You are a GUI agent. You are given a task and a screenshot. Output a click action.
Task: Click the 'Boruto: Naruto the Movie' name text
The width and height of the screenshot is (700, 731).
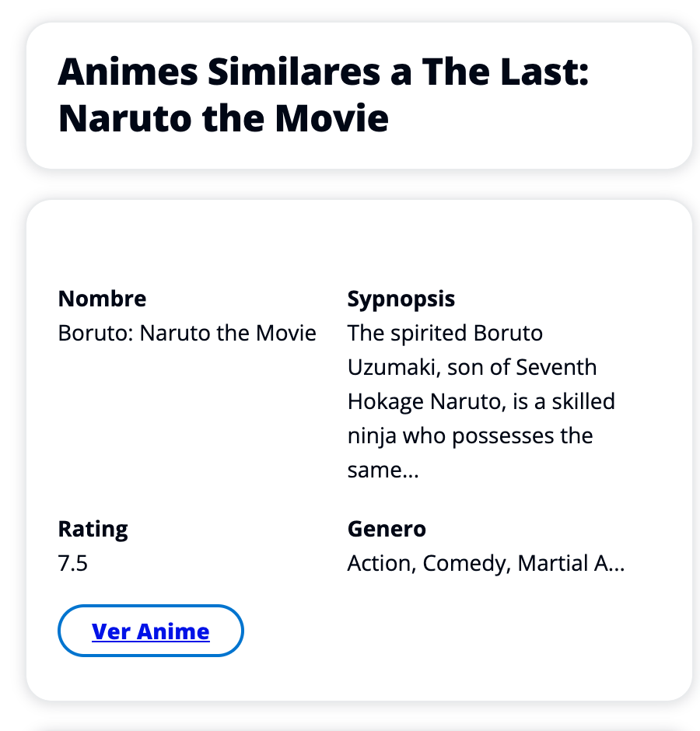(187, 333)
